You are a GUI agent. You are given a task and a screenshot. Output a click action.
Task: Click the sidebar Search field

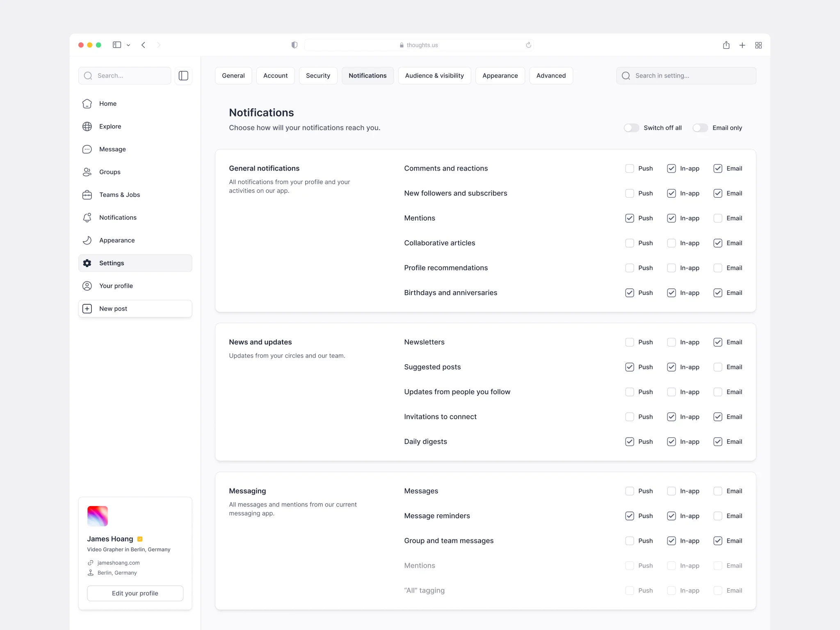coord(125,75)
